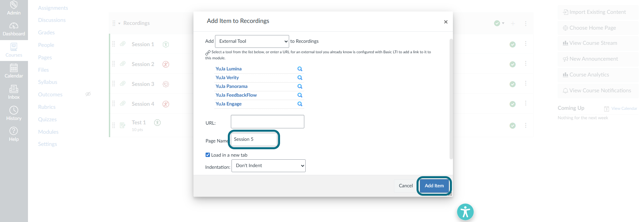This screenshot has width=644, height=222.
Task: Toggle Session 2 published status
Action: (x=513, y=64)
